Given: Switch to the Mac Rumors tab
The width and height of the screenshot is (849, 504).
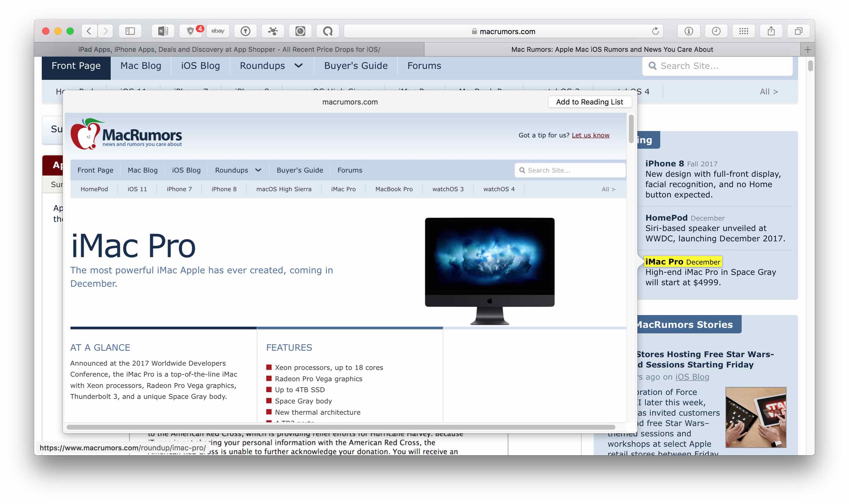Looking at the screenshot, I should pos(612,50).
